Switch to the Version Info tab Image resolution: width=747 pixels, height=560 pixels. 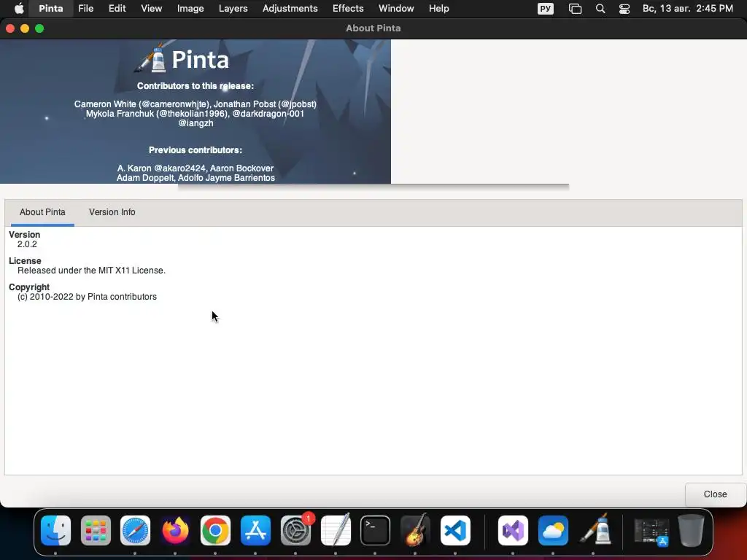tap(112, 212)
